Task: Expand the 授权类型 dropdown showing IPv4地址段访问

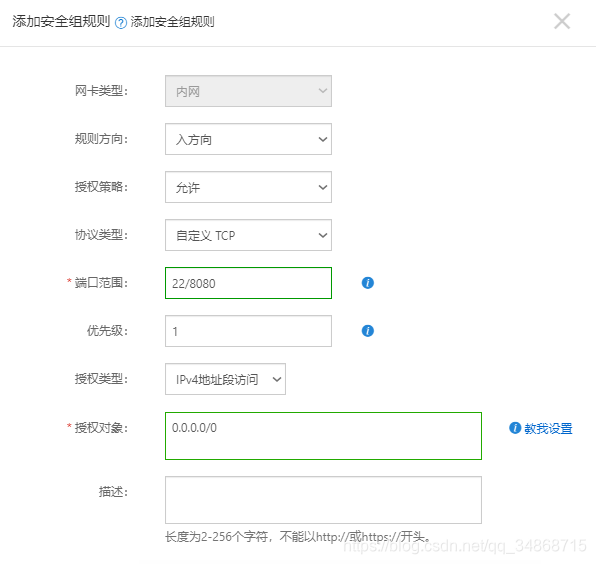Action: tap(225, 379)
